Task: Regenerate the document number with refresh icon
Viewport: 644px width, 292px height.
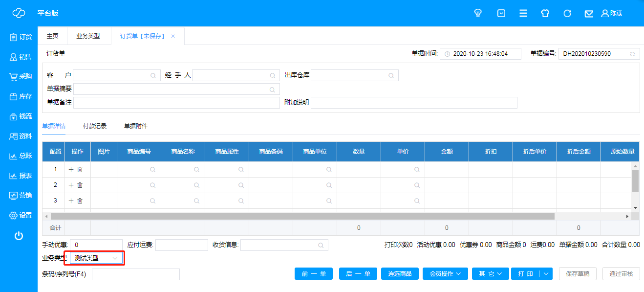Action: pos(632,54)
